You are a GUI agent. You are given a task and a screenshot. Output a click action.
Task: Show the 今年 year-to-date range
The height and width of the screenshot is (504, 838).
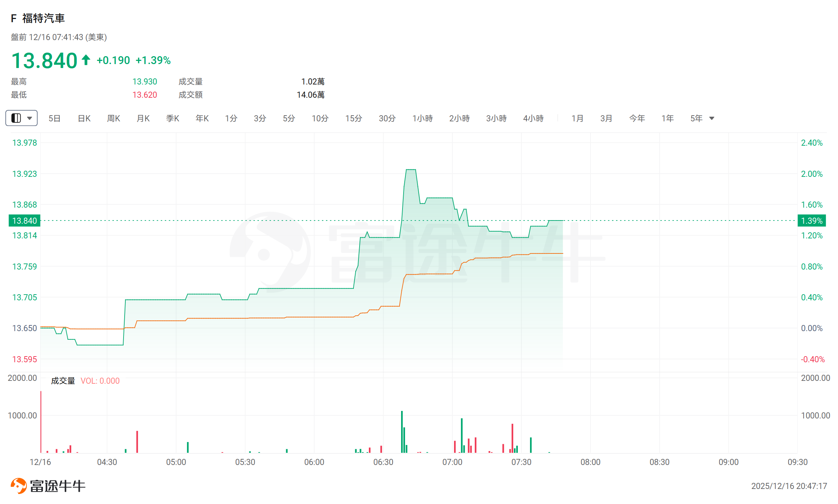click(637, 118)
